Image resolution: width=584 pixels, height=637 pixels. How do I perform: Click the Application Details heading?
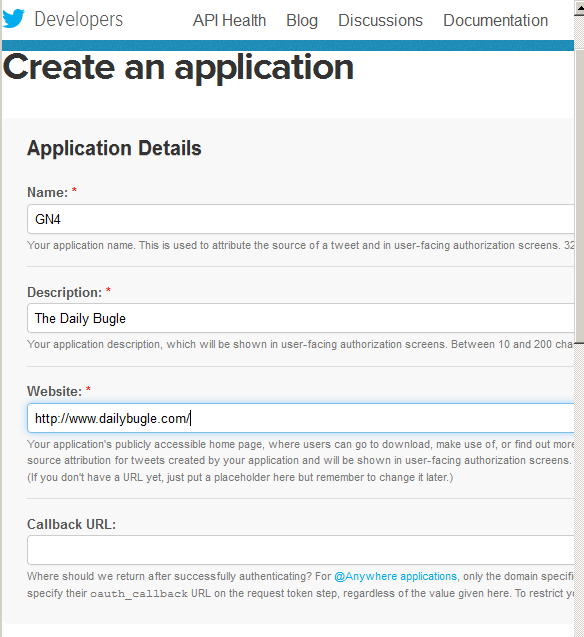coord(114,148)
